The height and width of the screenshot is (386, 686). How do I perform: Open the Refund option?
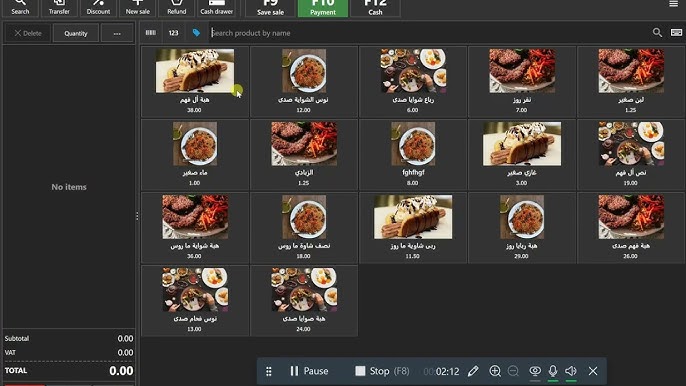click(x=176, y=8)
